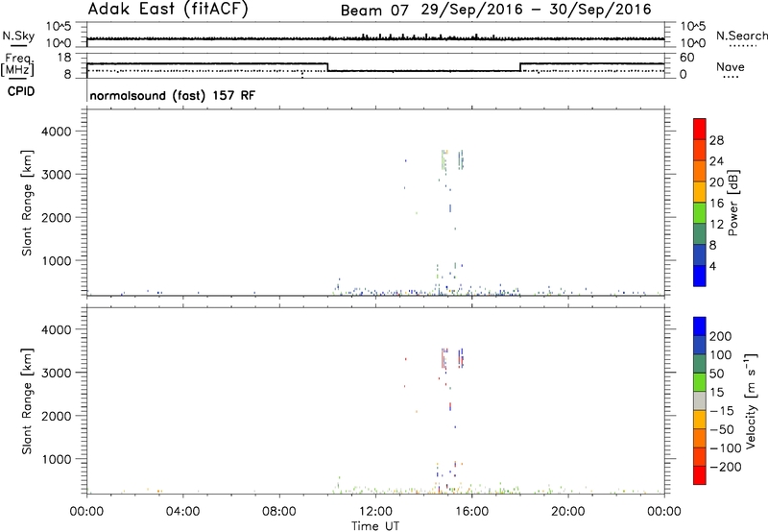The width and height of the screenshot is (768, 532).
Task: Click the 'Beam 07' label in header
Action: point(374,11)
